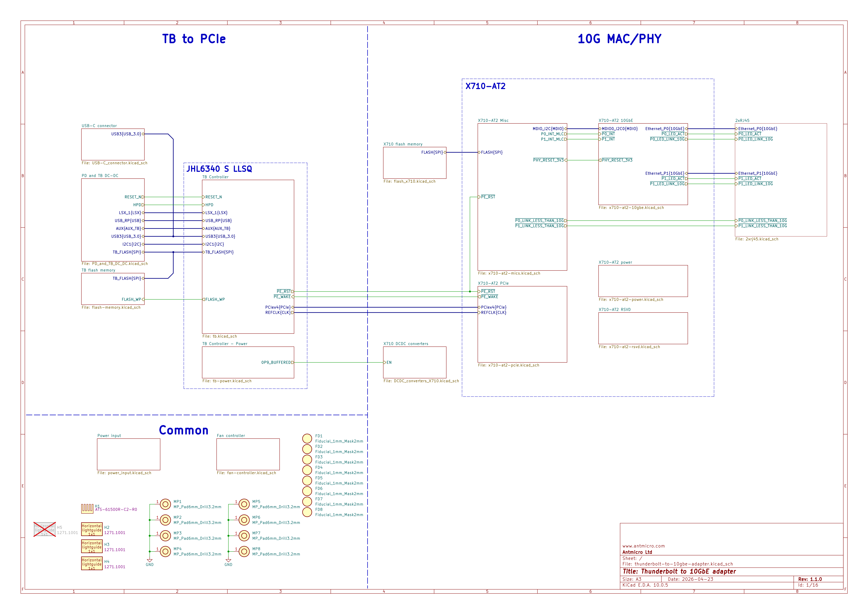Select the MP8 mounting pad symbol
This screenshot has width=868, height=614.
244,551
